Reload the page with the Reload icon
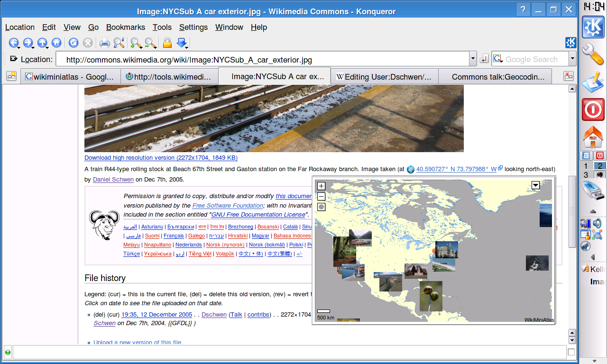The image size is (607, 364). pos(73,43)
